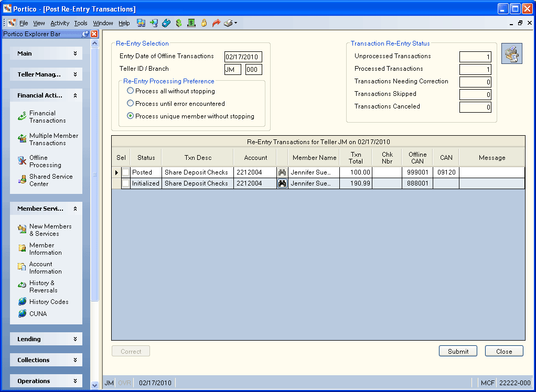This screenshot has height=392, width=536.
Task: Click the green arrow member toolbar icon
Action: pos(154,23)
